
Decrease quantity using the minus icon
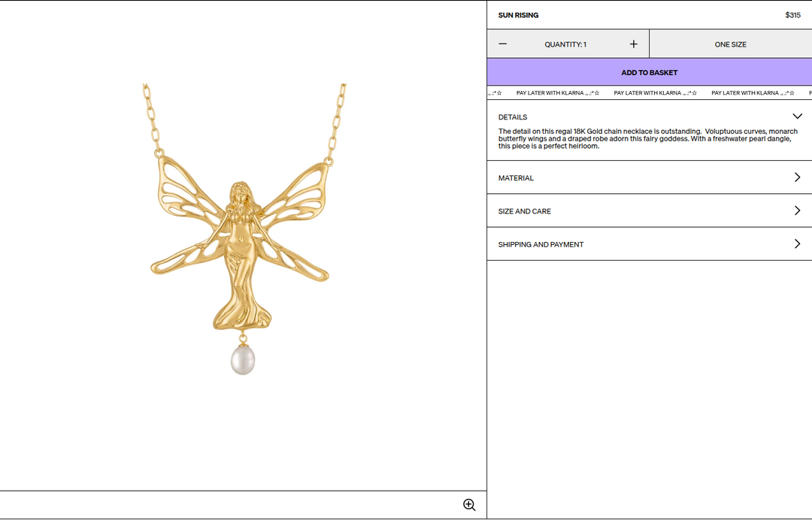point(502,44)
